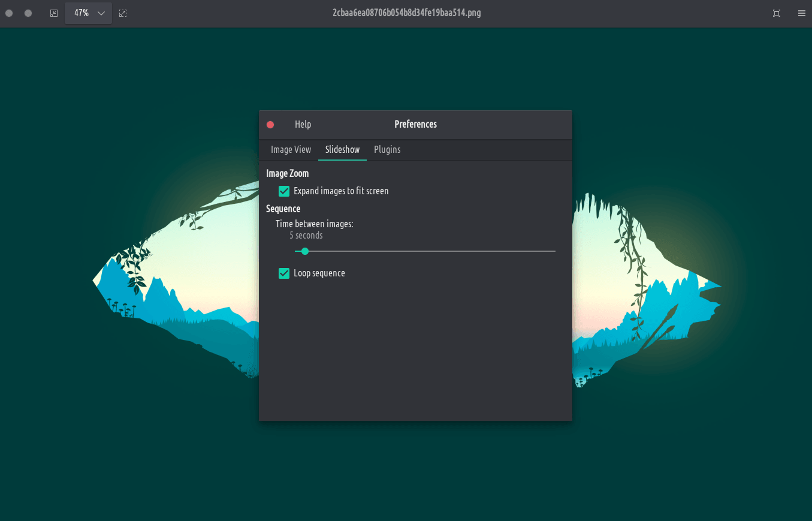The height and width of the screenshot is (521, 812).
Task: Click the shrink image icon left of zoom percentage
Action: coord(54,13)
